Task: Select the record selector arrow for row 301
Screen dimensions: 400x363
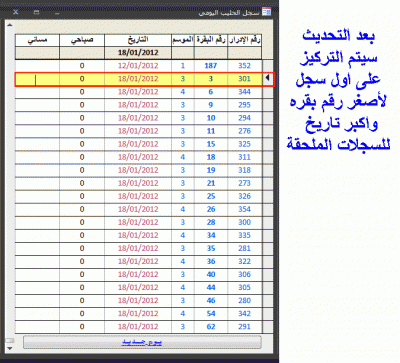Action: coord(268,79)
